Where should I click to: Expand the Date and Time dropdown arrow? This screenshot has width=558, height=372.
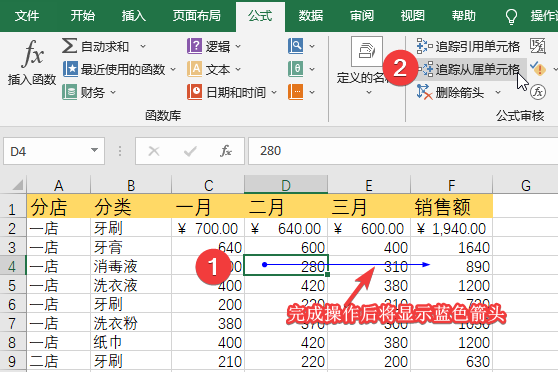(274, 92)
